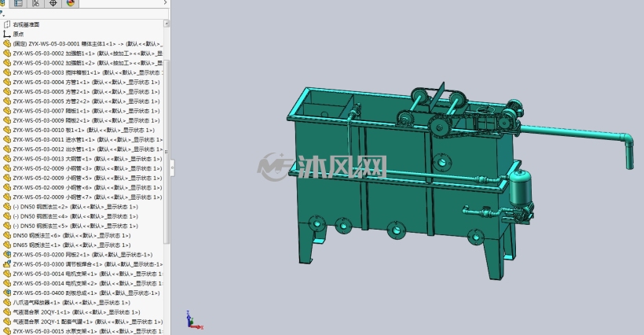Open the DimXpertManager crosshair tab

coord(53,3)
